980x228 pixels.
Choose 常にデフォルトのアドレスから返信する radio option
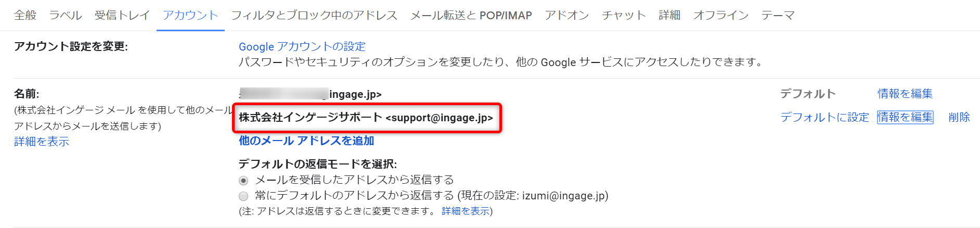point(243,196)
